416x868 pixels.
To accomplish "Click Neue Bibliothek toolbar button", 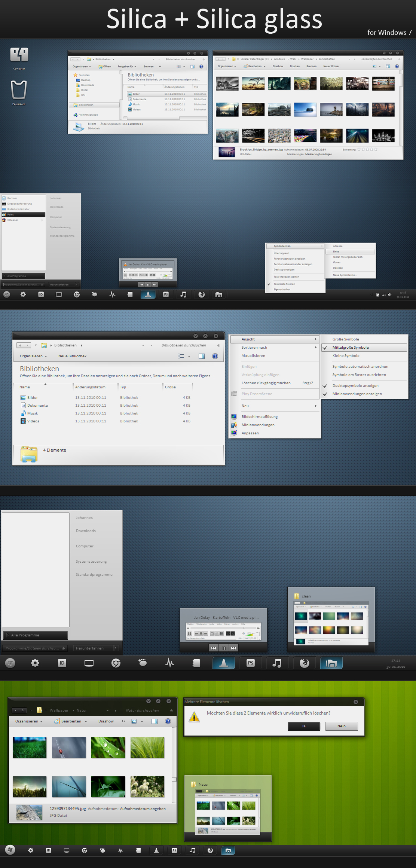I will [x=72, y=356].
